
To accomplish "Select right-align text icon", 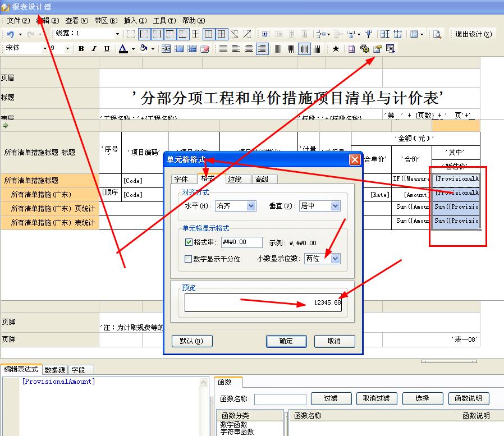I will point(262,49).
